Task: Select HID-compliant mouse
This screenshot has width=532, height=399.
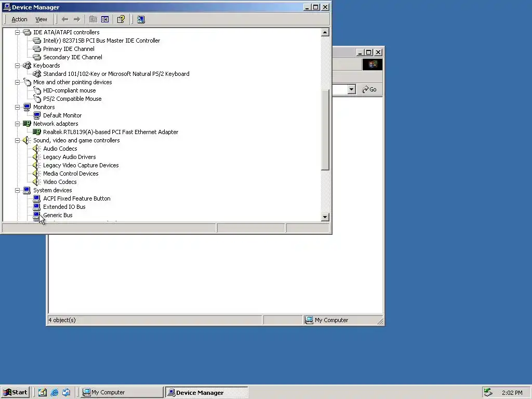Action: point(69,90)
